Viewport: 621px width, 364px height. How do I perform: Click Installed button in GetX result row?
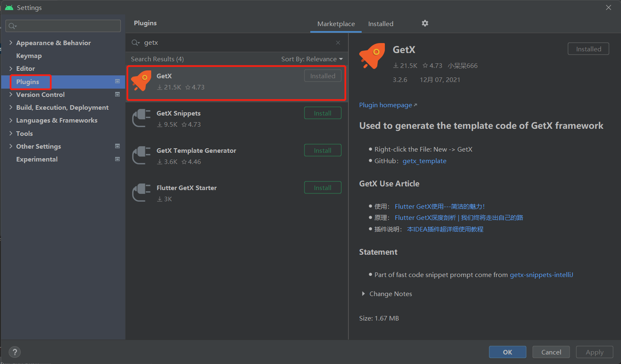323,76
